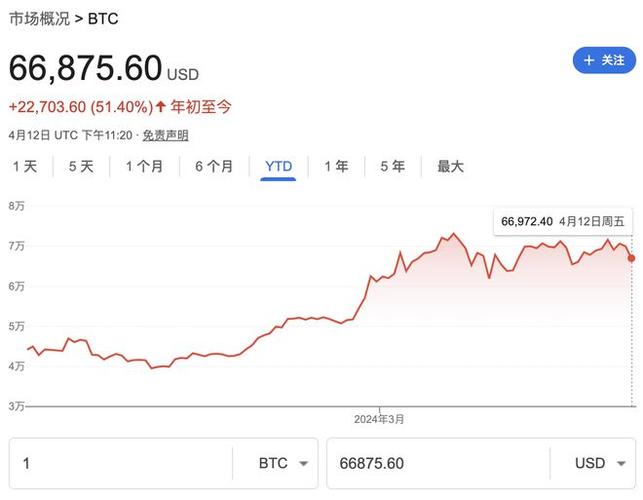This screenshot has height=500, width=643.
Task: Select the 最大 range tab
Action: pos(450,167)
